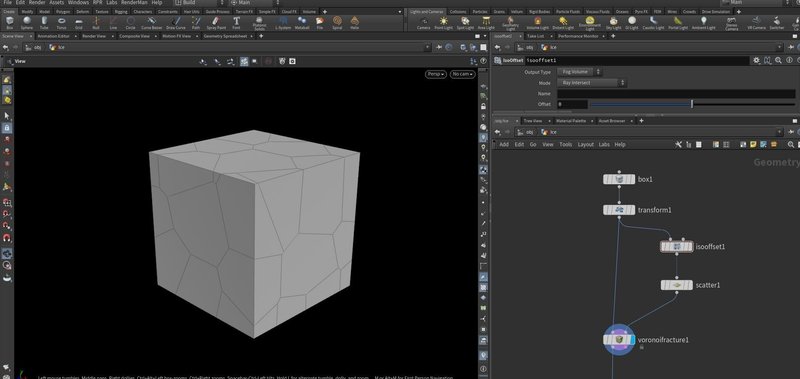Select the Spiral shelf tool
Screen dimensions: 800x379
(x=337, y=22)
